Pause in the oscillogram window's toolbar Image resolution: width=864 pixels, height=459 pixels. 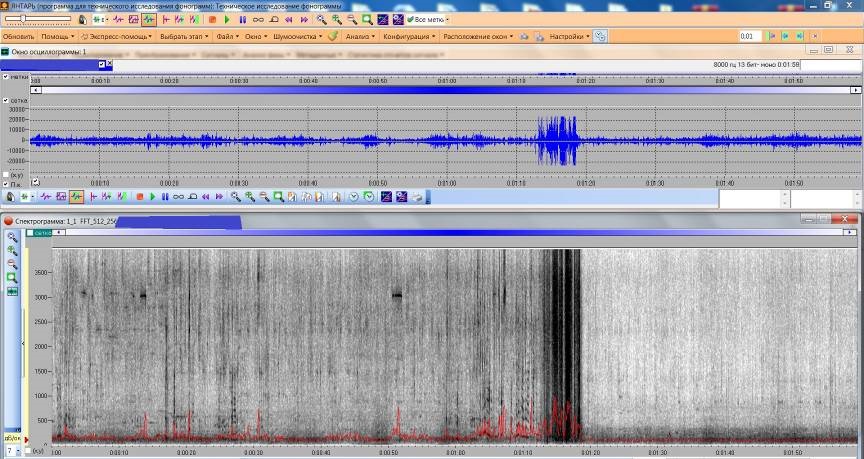pyautogui.click(x=165, y=197)
